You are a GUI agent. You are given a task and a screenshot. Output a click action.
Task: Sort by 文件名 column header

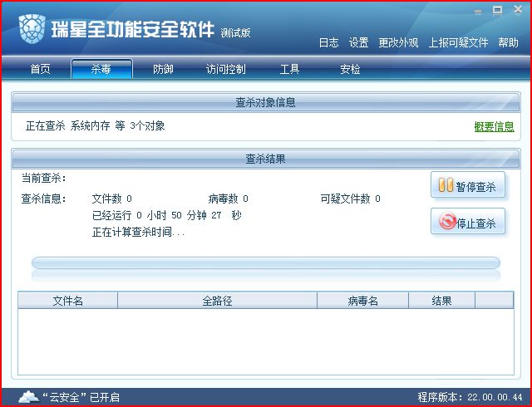pos(67,301)
